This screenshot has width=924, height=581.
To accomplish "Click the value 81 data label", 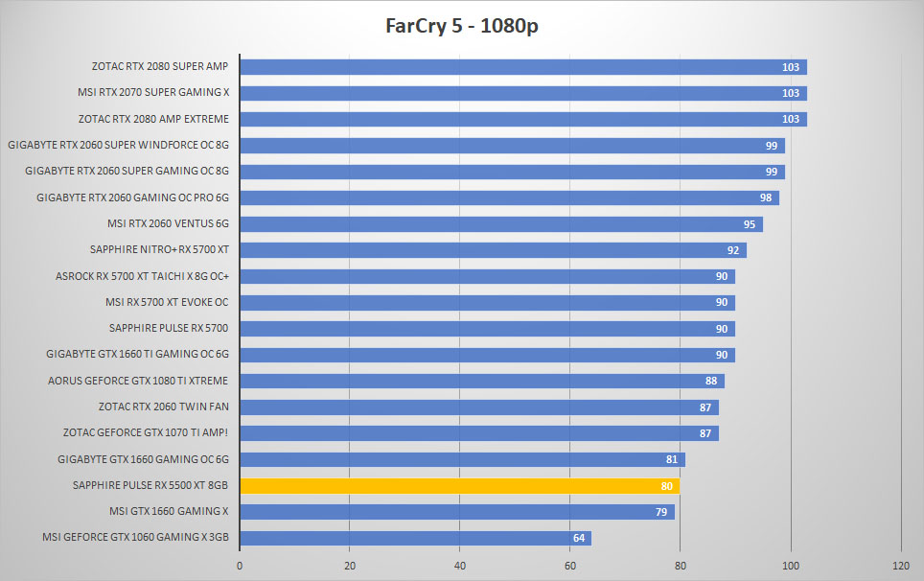I will tap(672, 459).
